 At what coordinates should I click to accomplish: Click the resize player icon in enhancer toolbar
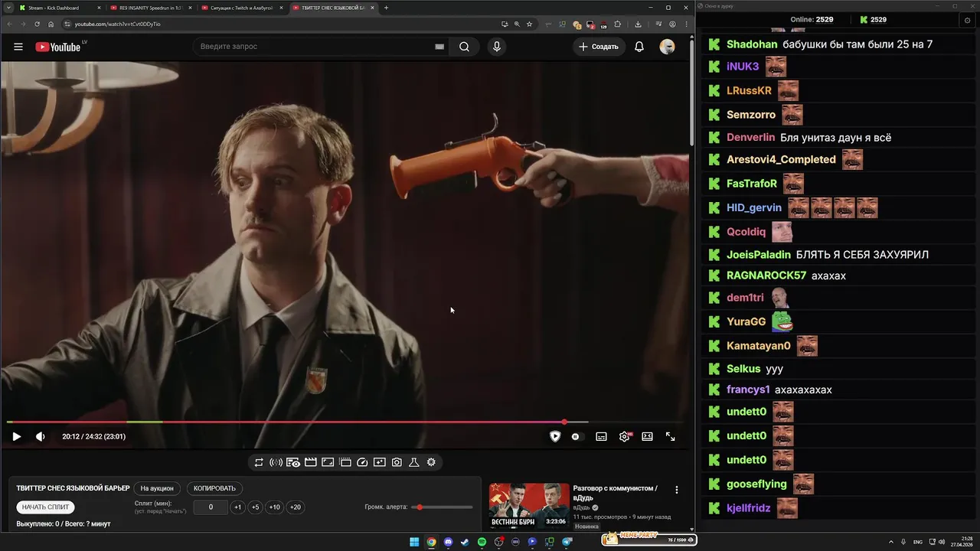pyautogui.click(x=328, y=462)
